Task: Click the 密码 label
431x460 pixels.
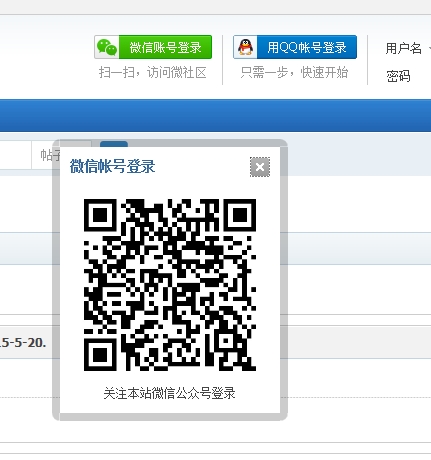Action: 398,76
